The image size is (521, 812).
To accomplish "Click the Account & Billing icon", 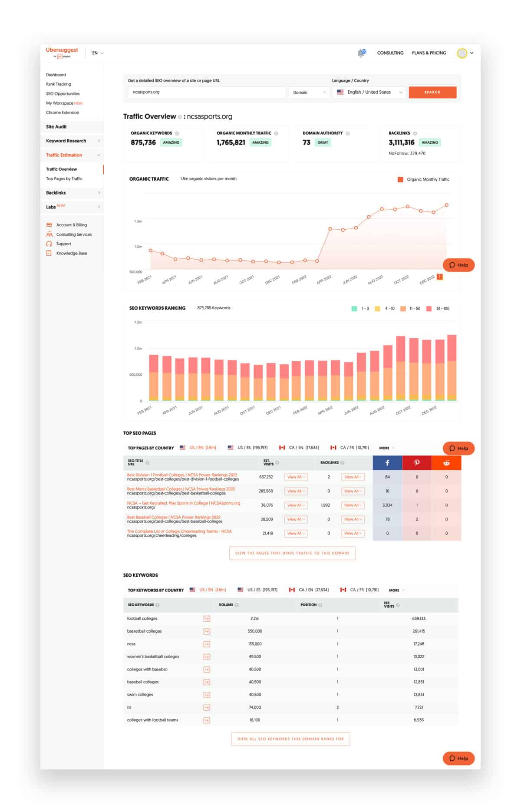I will 49,225.
